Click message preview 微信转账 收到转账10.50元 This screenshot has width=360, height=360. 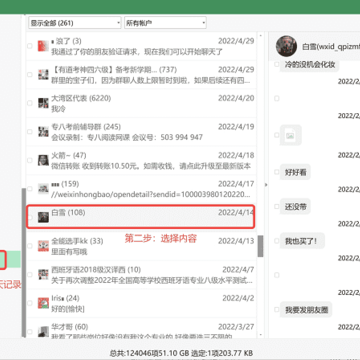151,166
